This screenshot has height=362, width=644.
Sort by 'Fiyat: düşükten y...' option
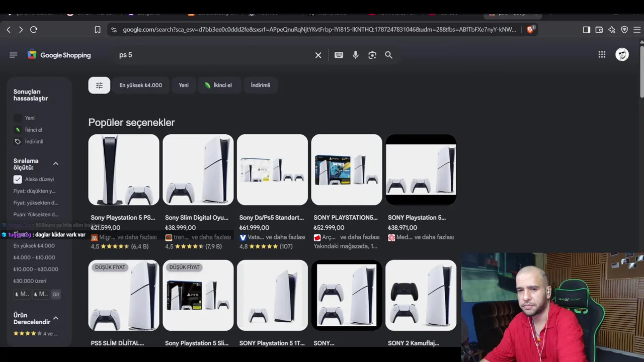35,191
